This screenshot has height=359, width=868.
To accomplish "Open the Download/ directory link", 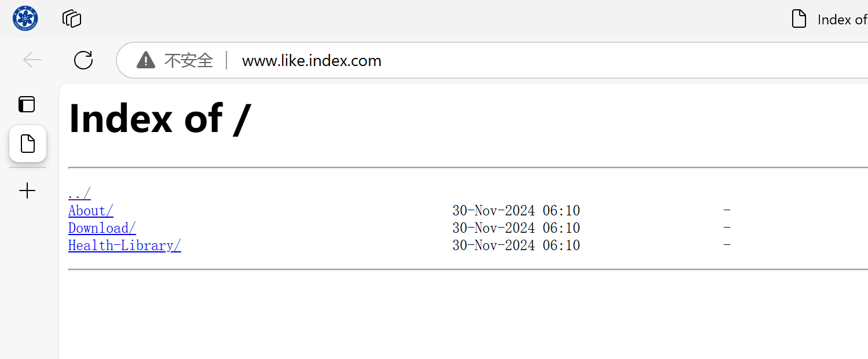I will [102, 228].
